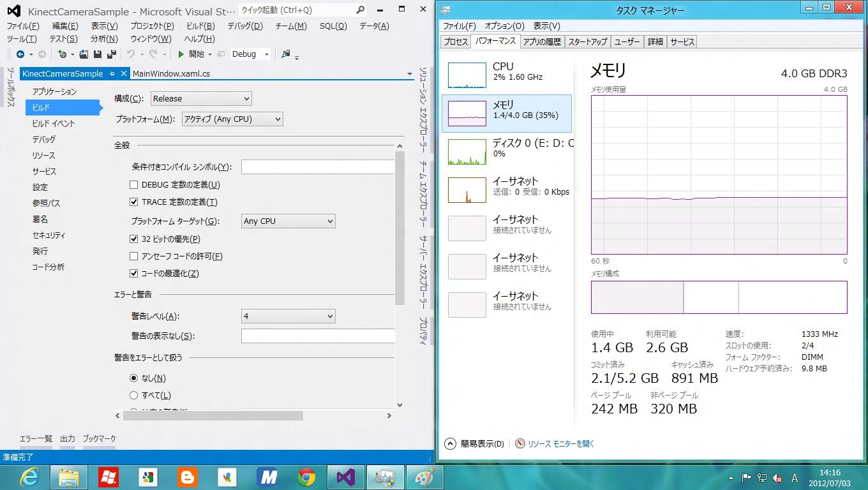Pin the KinectCameraSample tab
868x490 pixels.
[112, 73]
